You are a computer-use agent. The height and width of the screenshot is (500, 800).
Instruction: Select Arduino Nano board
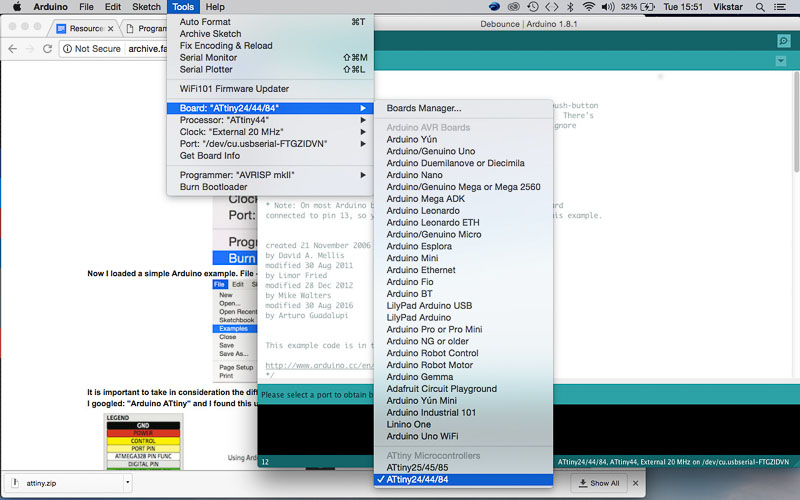coord(463,175)
